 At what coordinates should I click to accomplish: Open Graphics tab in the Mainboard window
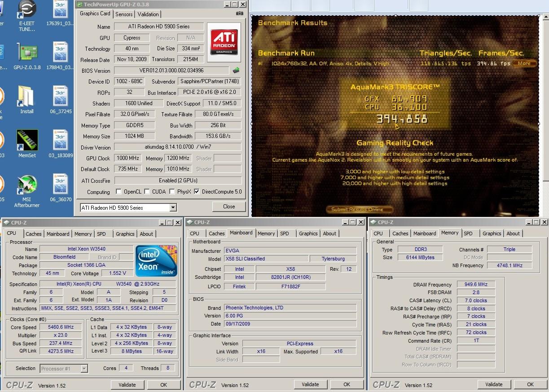308,233
